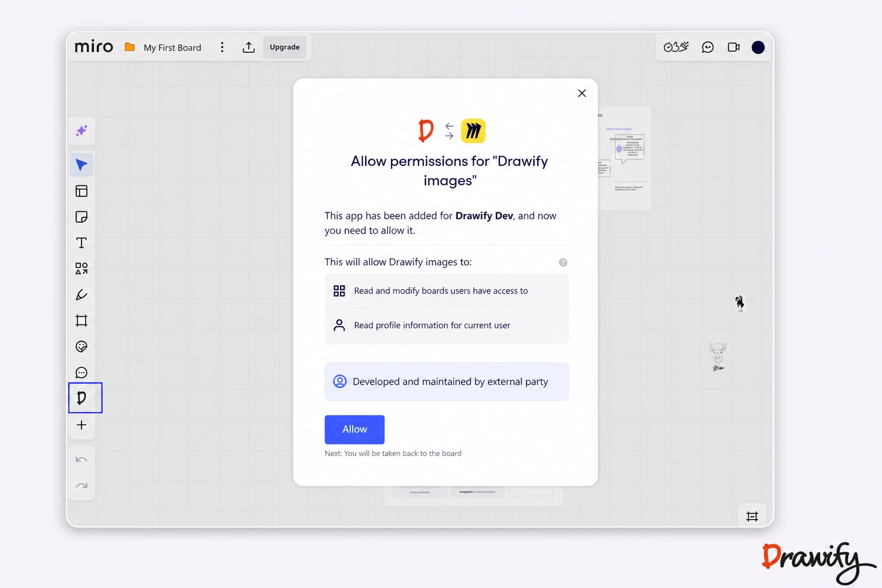Select the Comment tool
882x588 pixels.
tap(82, 373)
